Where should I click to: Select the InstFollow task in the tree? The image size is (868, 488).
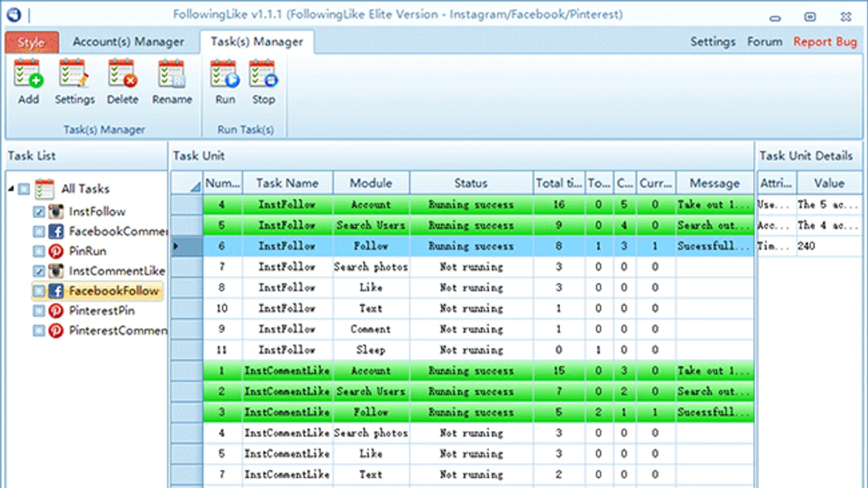tap(97, 211)
